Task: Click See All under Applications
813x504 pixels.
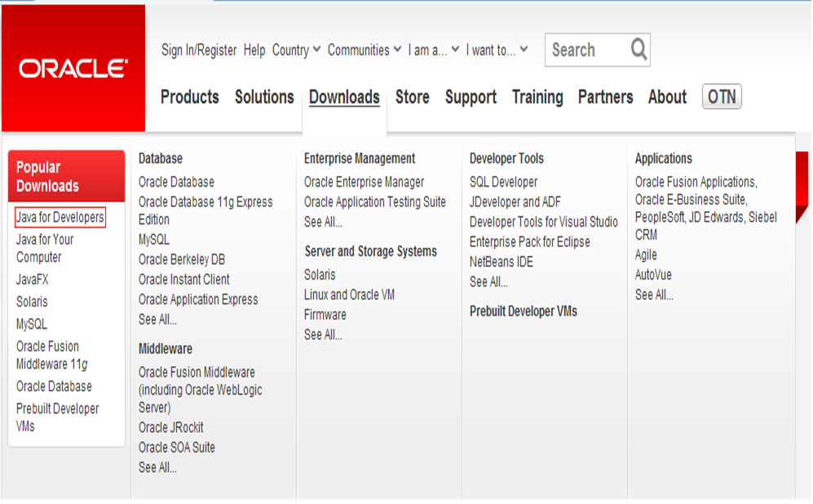Action: [x=654, y=295]
